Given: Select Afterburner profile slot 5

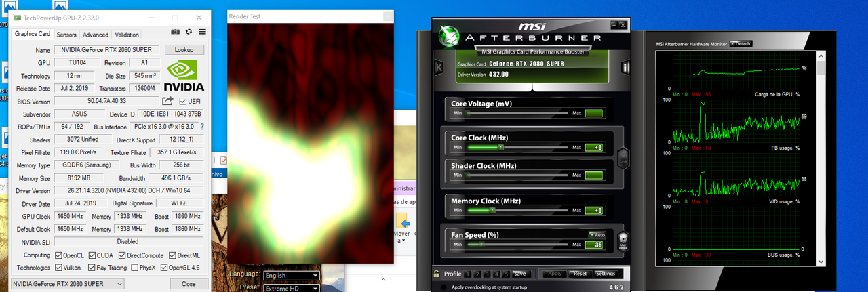Looking at the screenshot, I should click(506, 274).
